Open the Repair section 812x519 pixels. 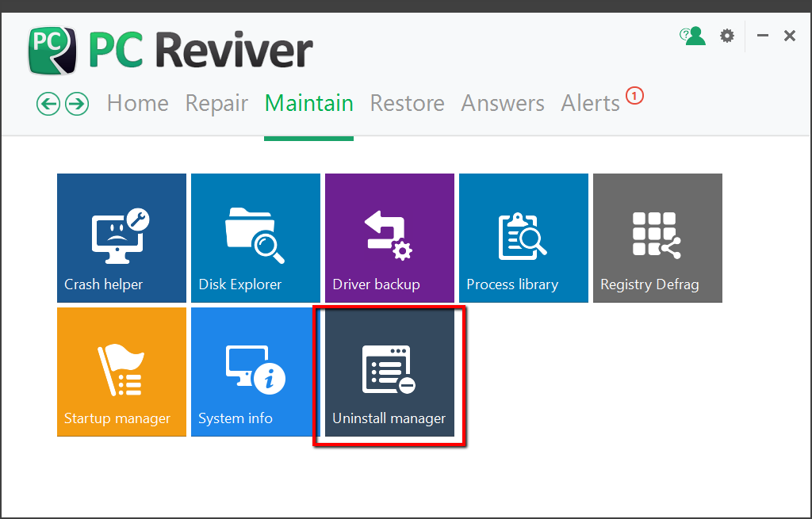pyautogui.click(x=216, y=103)
